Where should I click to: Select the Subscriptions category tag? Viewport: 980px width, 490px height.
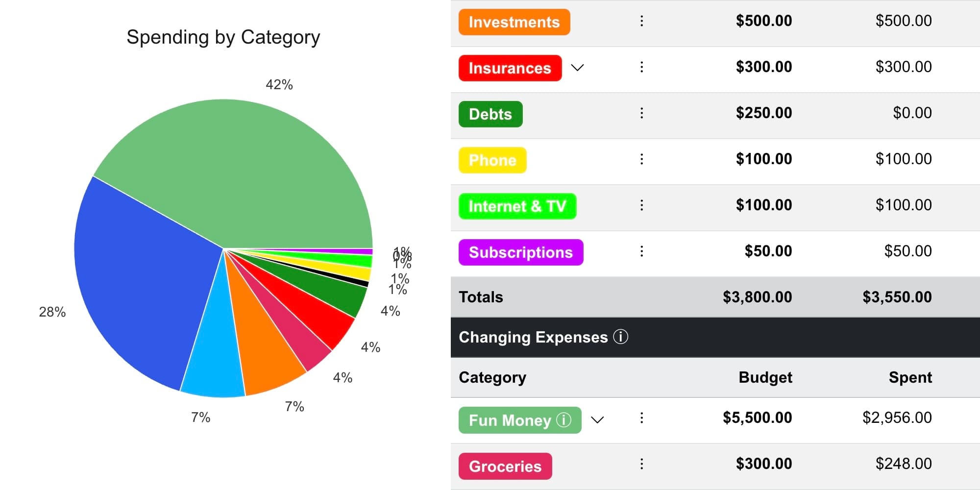coord(521,252)
